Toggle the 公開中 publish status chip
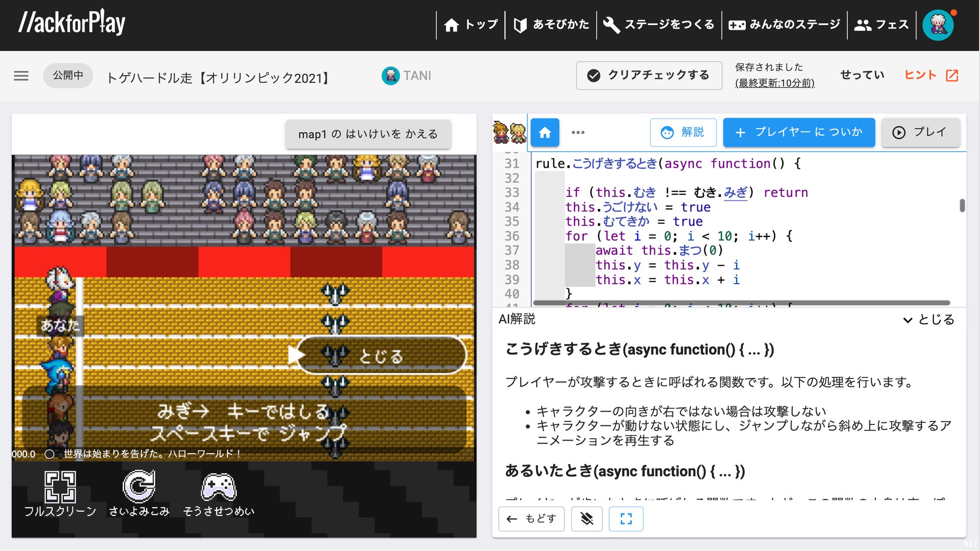Viewport: 980px width, 551px height. pyautogui.click(x=68, y=75)
